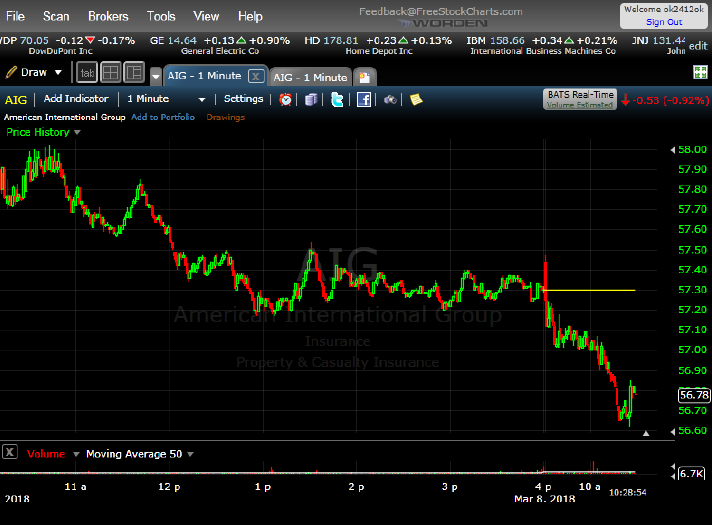Switch to second AIG - 1 Minute tab
The image size is (712, 525).
coord(310,77)
